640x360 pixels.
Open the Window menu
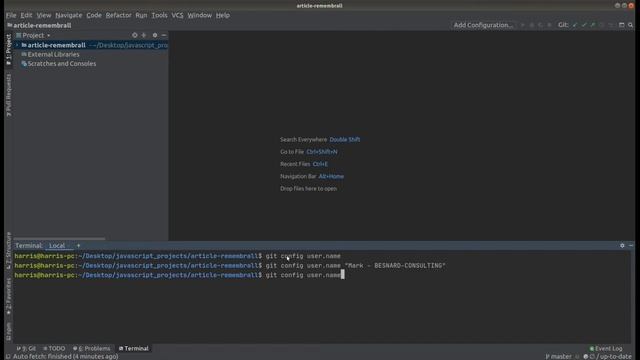coord(200,15)
